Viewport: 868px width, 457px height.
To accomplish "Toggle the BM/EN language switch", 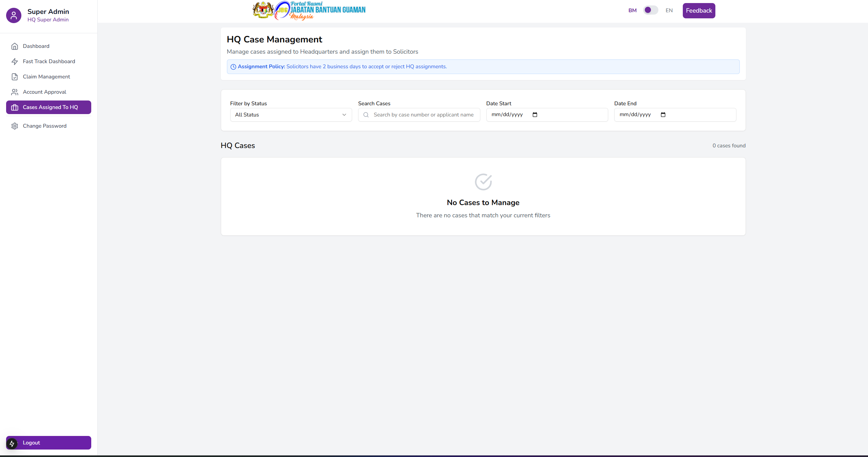I will [x=650, y=10].
